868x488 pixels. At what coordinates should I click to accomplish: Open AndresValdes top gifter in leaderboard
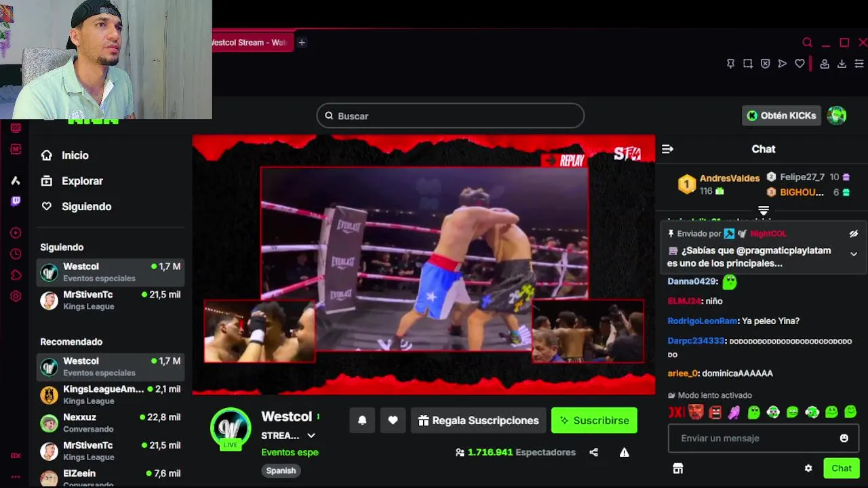(x=719, y=184)
